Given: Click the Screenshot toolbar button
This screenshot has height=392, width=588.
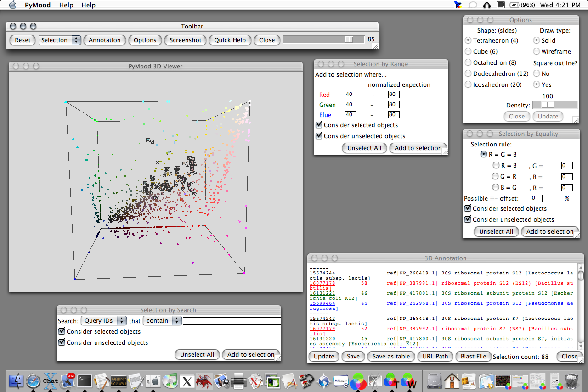Looking at the screenshot, I should [185, 40].
